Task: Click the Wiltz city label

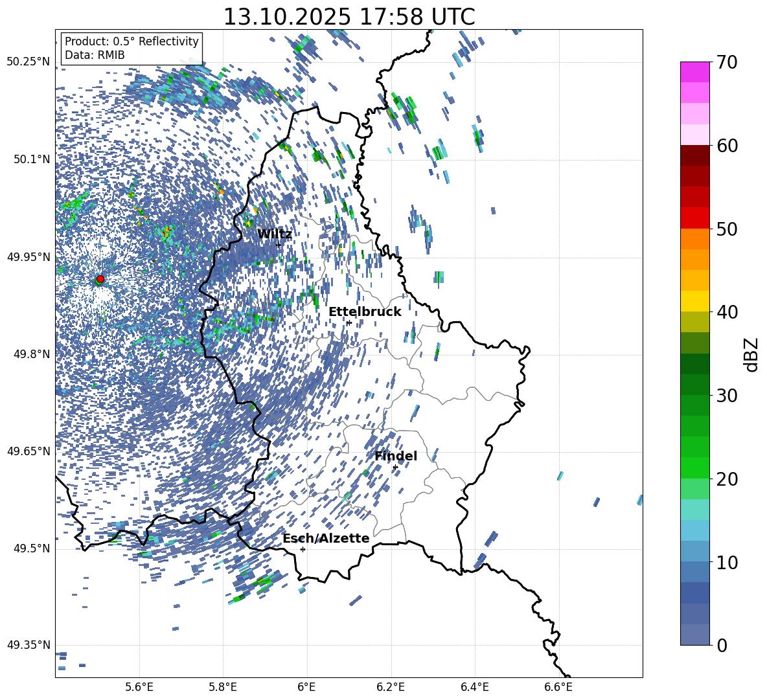Action: pyautogui.click(x=275, y=234)
